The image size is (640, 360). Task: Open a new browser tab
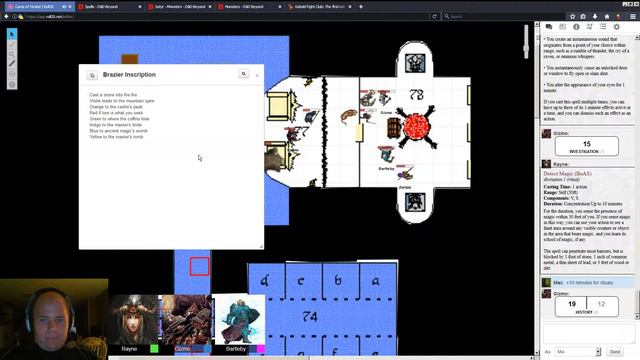(361, 7)
